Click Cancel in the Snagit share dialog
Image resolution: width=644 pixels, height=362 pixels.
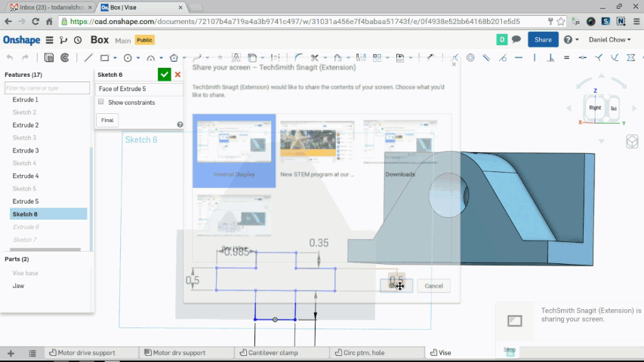433,286
